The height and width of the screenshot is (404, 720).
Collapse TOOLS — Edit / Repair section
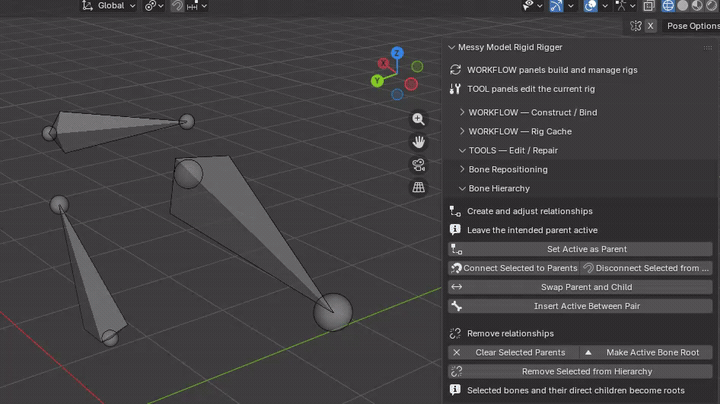tap(462, 151)
